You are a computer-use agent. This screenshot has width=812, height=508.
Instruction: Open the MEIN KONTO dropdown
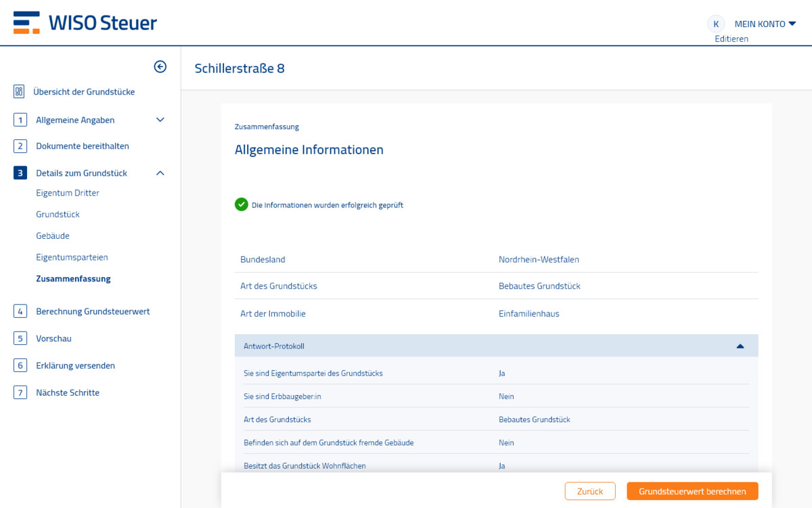tap(765, 24)
